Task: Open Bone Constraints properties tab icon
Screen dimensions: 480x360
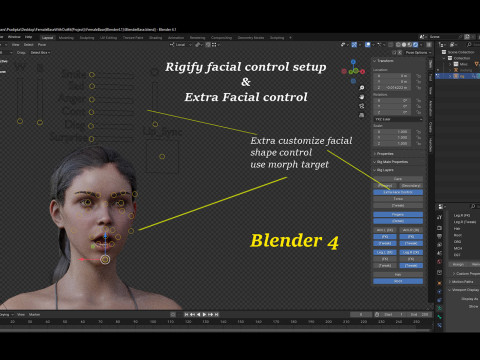Action: click(x=439, y=325)
